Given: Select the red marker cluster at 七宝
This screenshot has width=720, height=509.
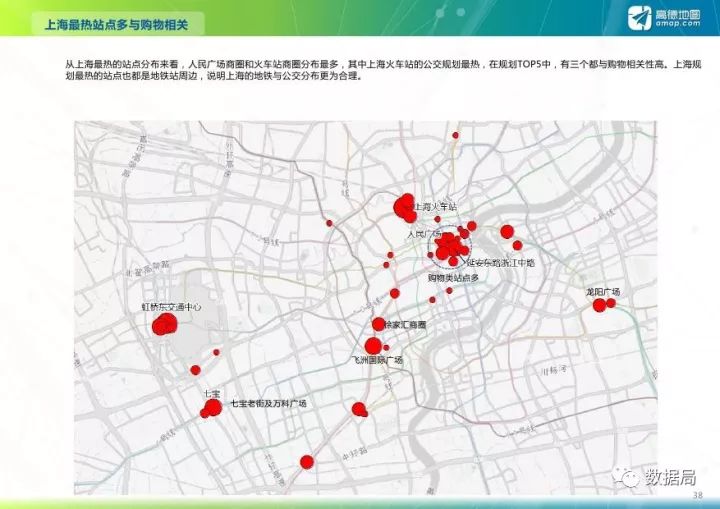Looking at the screenshot, I should [211, 408].
